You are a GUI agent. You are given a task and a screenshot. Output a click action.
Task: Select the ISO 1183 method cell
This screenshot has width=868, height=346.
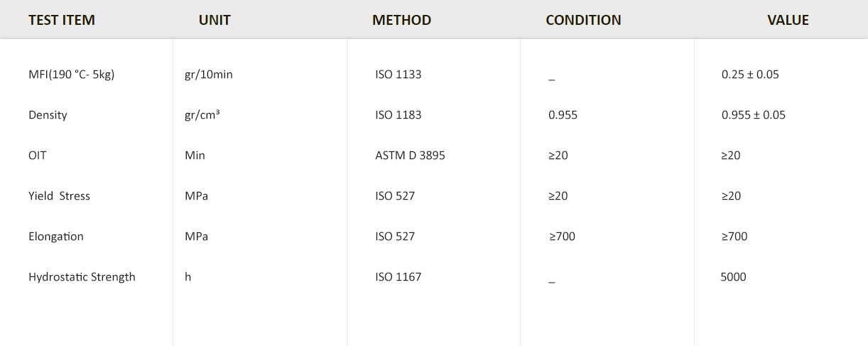[398, 114]
